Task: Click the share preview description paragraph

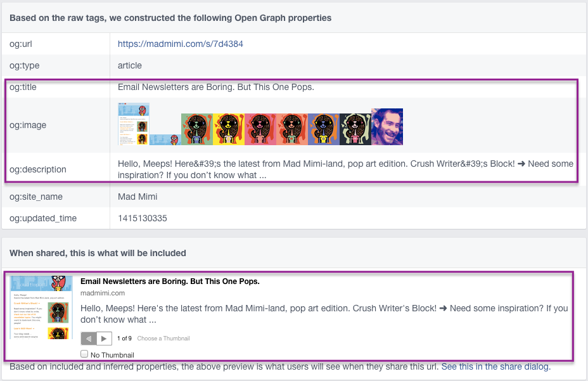Action: click(x=324, y=314)
